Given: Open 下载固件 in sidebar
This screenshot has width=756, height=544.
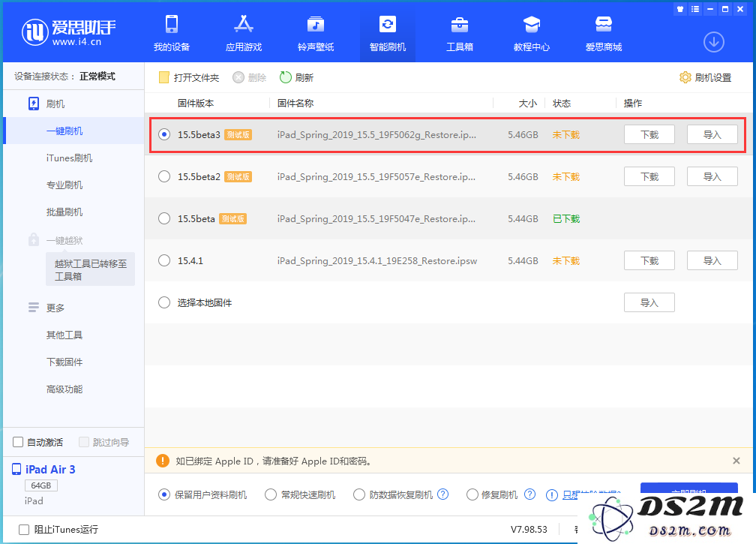Looking at the screenshot, I should 64,362.
